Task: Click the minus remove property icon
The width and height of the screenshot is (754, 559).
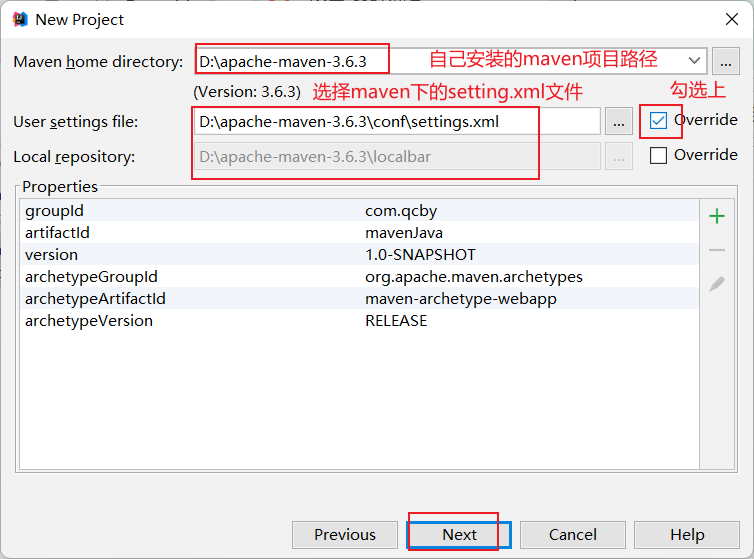Action: 716,250
